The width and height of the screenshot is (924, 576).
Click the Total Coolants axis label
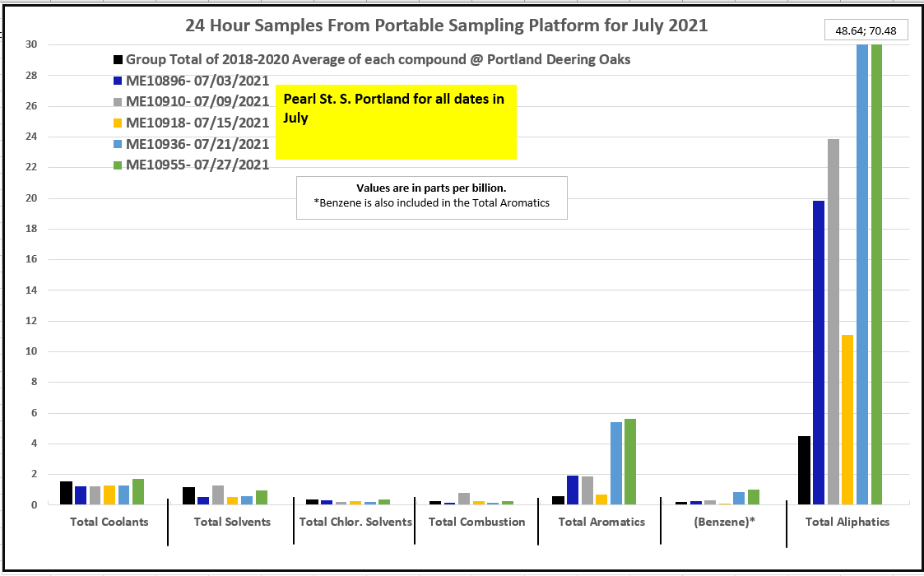[109, 522]
